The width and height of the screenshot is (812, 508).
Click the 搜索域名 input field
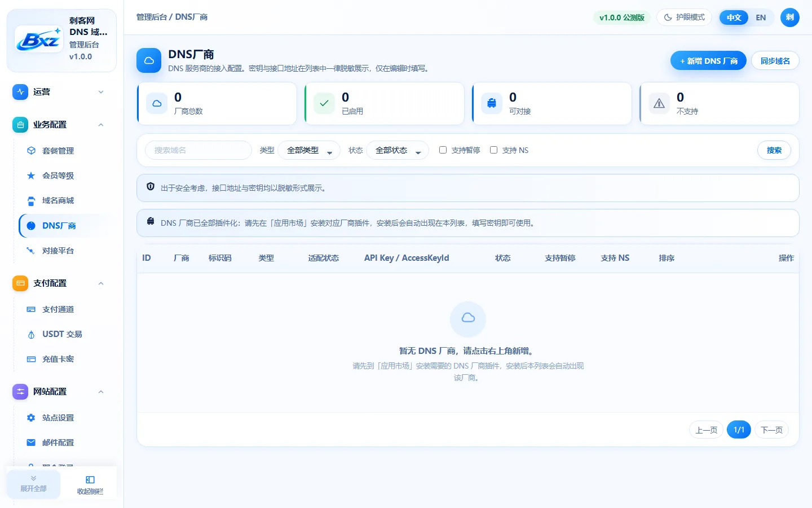(198, 150)
